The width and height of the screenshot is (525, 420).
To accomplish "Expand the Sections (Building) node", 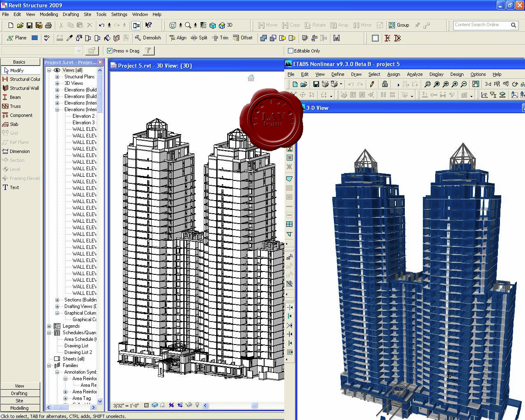I will point(57,300).
